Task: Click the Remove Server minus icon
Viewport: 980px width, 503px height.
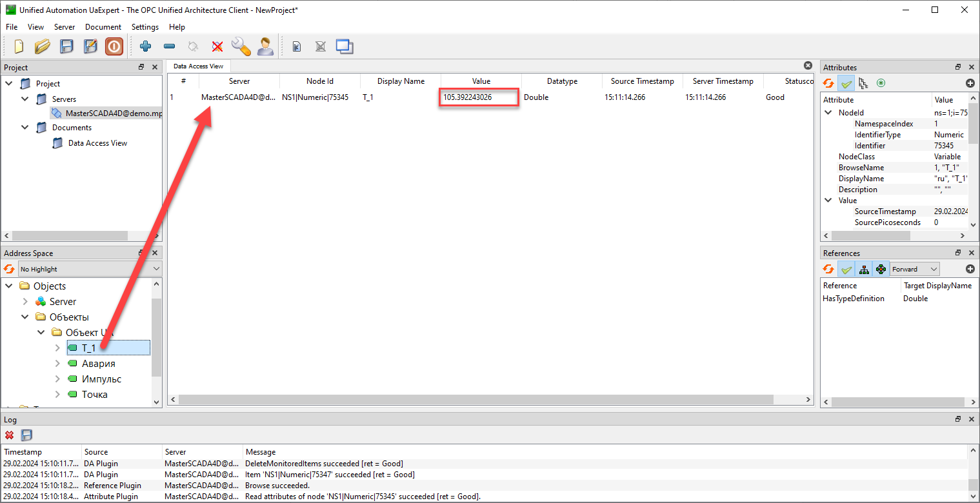Action: point(169,46)
